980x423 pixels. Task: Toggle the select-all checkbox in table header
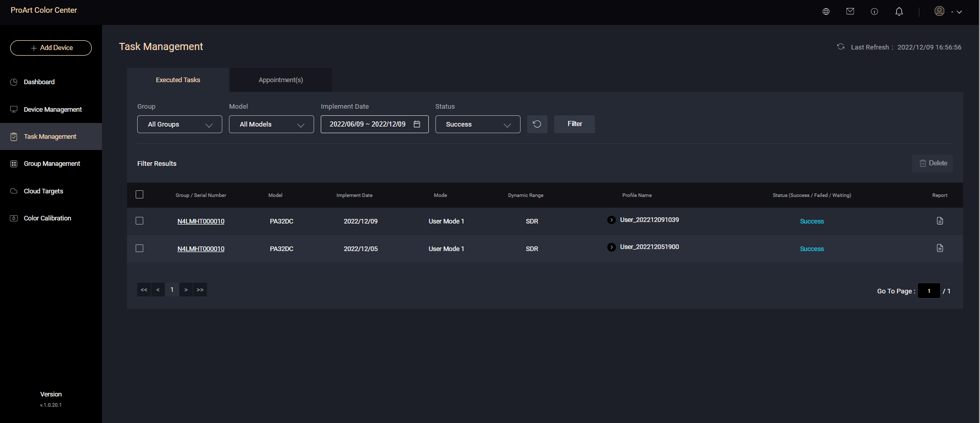[140, 194]
